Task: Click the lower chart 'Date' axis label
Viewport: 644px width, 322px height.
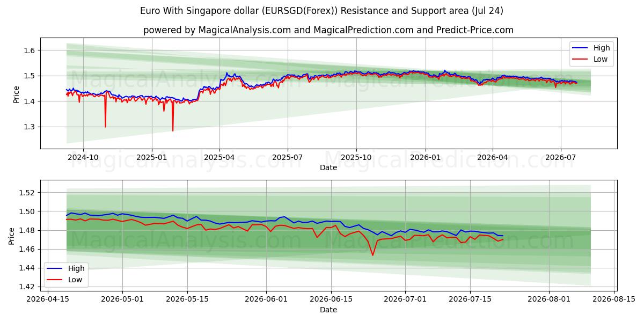Action: click(x=328, y=310)
